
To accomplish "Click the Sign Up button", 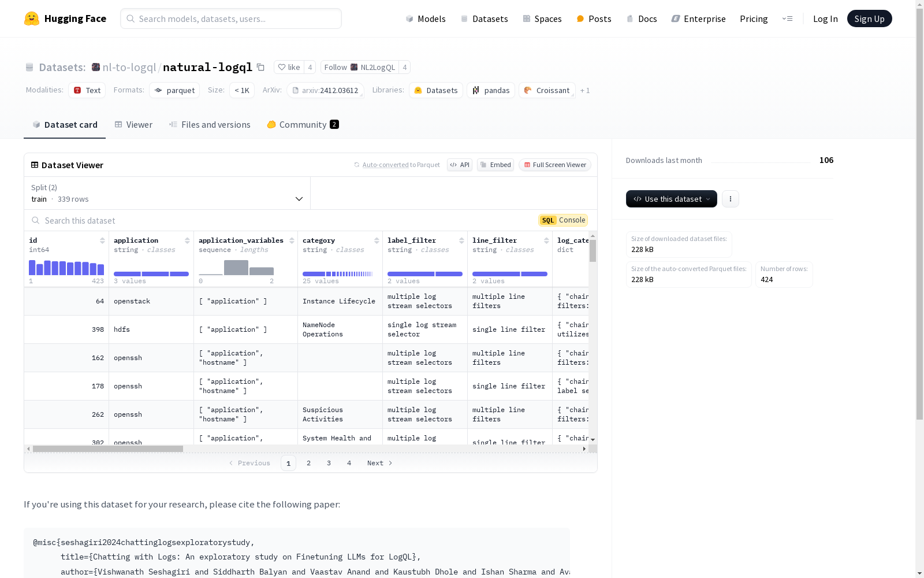I will click(x=870, y=18).
